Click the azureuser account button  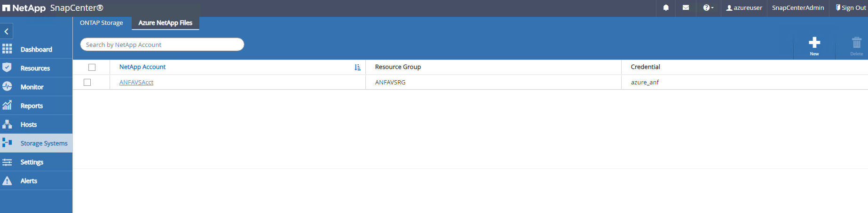[x=744, y=8]
